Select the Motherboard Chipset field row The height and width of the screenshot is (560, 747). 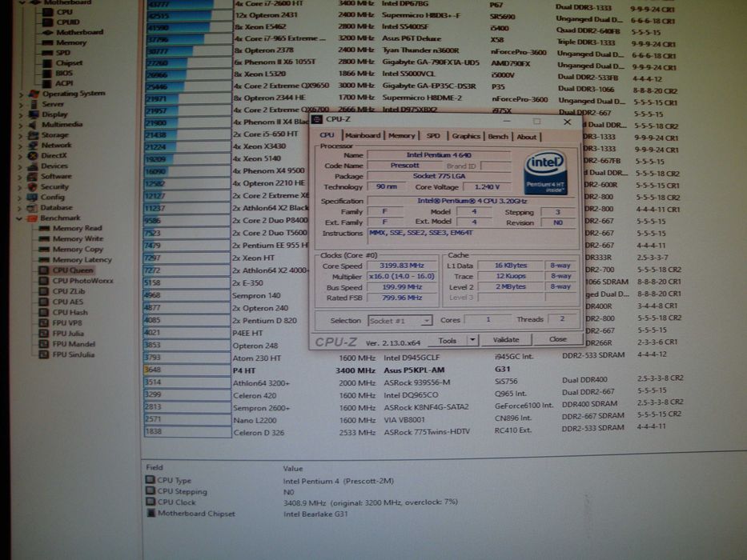coord(247,514)
